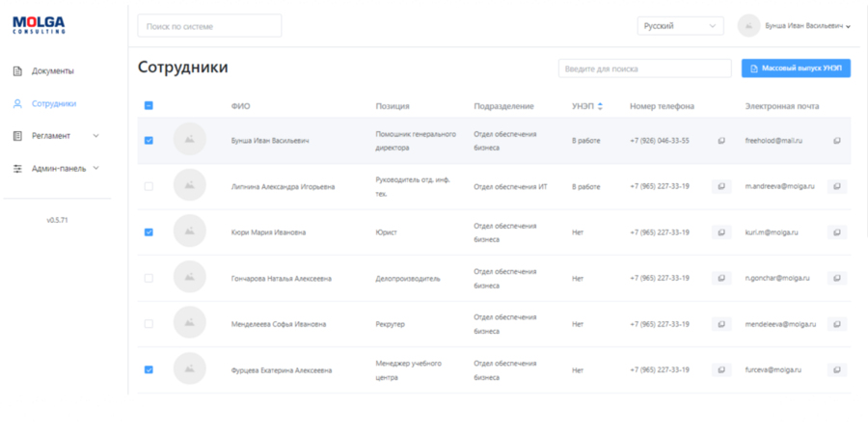Screen dimensions: 868x436
Task: Click the avatar of Гончарова Наталья Алексеевна
Action: (x=189, y=277)
